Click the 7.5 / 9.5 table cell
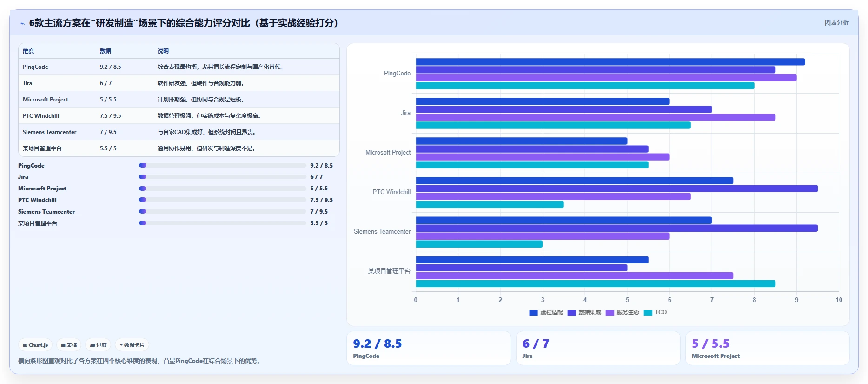 click(110, 116)
